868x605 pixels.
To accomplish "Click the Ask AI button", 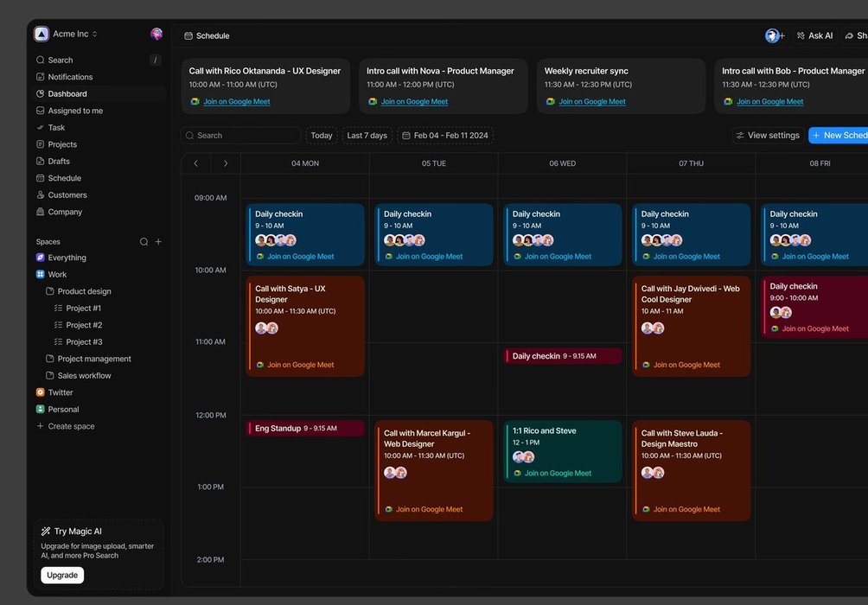I will pos(815,36).
